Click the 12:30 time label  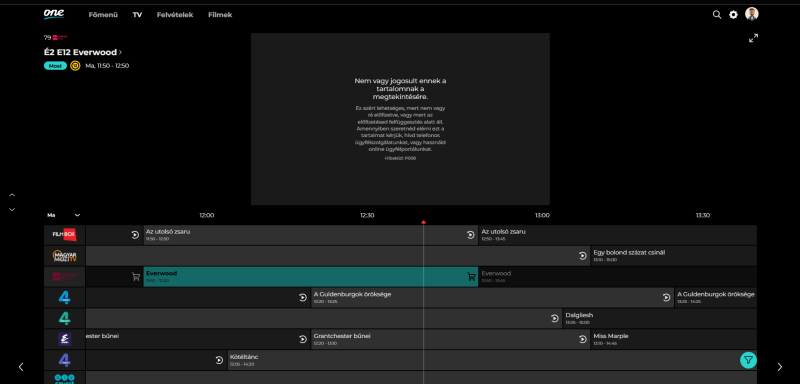click(367, 215)
